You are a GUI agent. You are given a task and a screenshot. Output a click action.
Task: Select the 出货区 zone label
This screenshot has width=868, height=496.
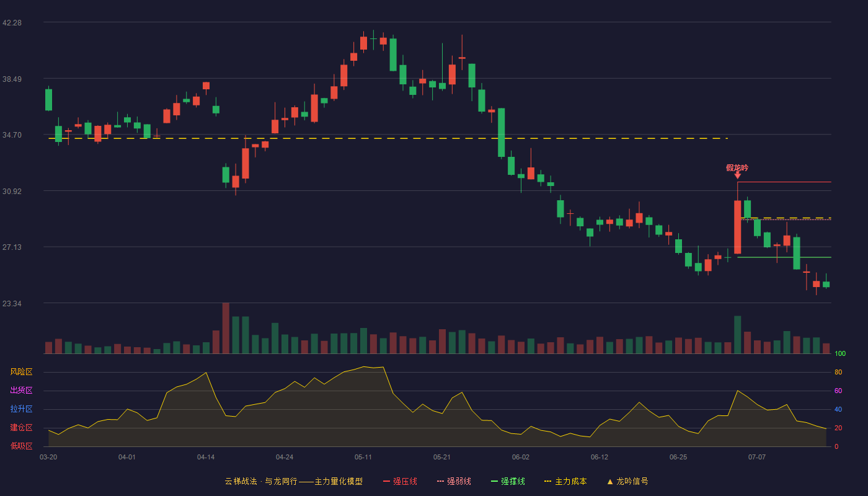pyautogui.click(x=21, y=391)
